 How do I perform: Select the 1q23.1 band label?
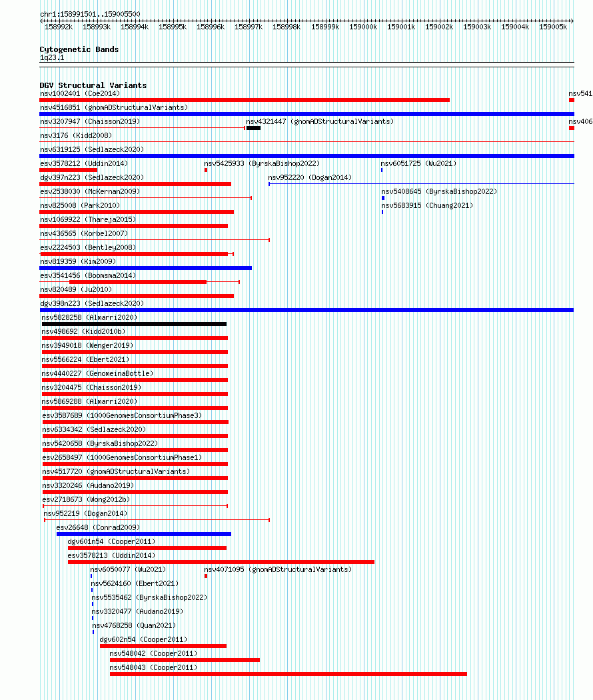point(52,57)
